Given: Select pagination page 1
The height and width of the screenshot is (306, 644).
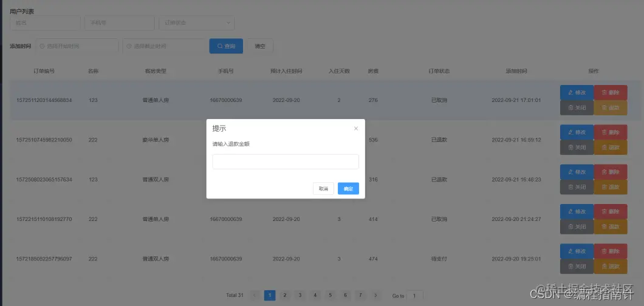Looking at the screenshot, I should click(x=270, y=295).
